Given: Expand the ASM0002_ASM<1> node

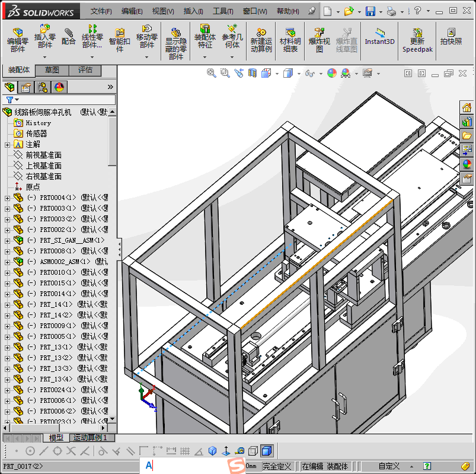Looking at the screenshot, I should tap(7, 262).
